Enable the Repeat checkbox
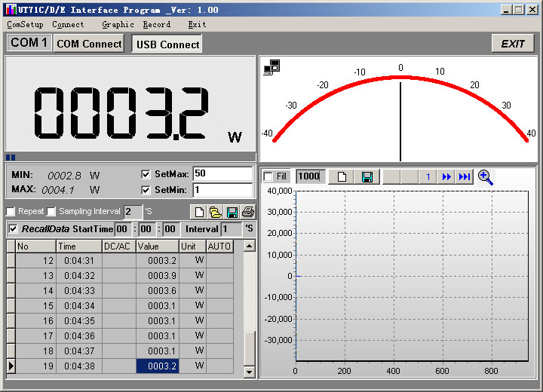 [11, 212]
